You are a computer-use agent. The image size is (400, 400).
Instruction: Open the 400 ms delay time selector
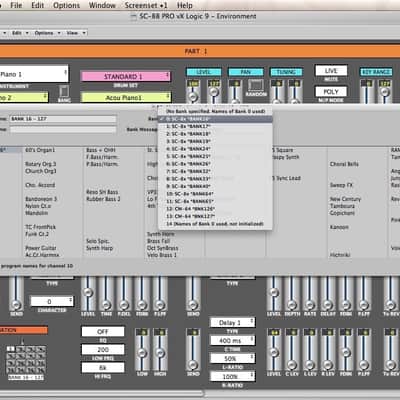232,340
